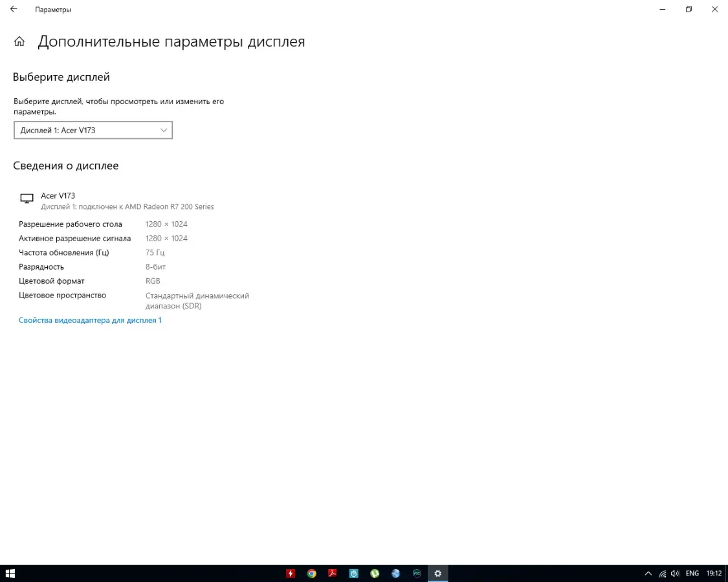This screenshot has height=582, width=728.
Task: Open the display selection dropdown
Action: 93,130
